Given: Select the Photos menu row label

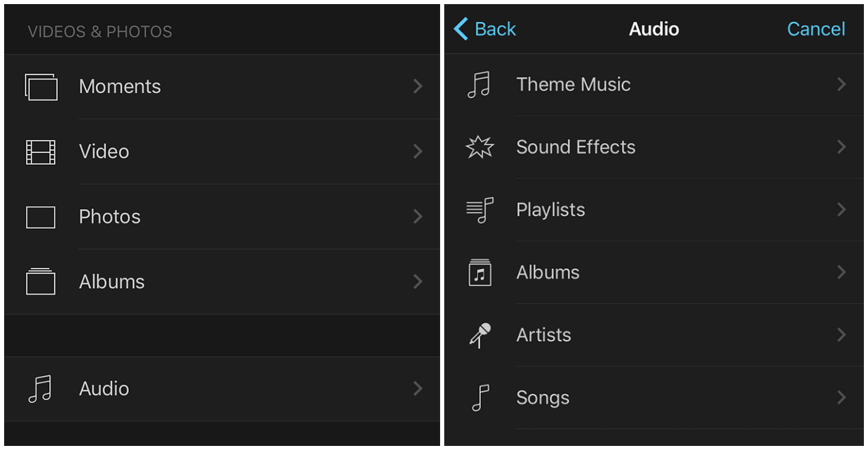Looking at the screenshot, I should click(110, 217).
